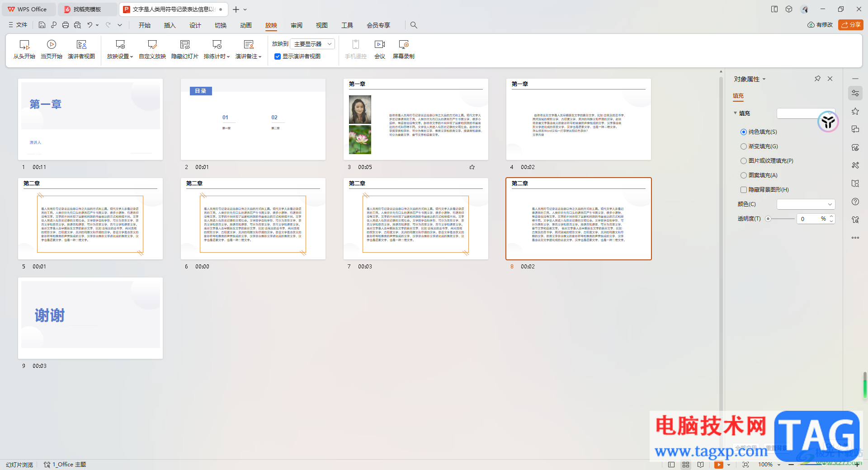Screen dimensions: 868x470
Task: Toggle show presenter view checkbox
Action: pos(278,56)
